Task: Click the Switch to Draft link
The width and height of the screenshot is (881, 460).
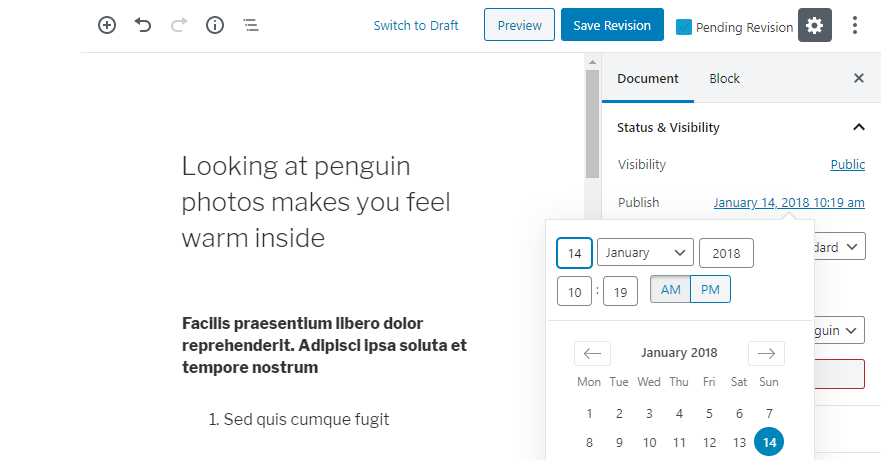Action: click(416, 25)
